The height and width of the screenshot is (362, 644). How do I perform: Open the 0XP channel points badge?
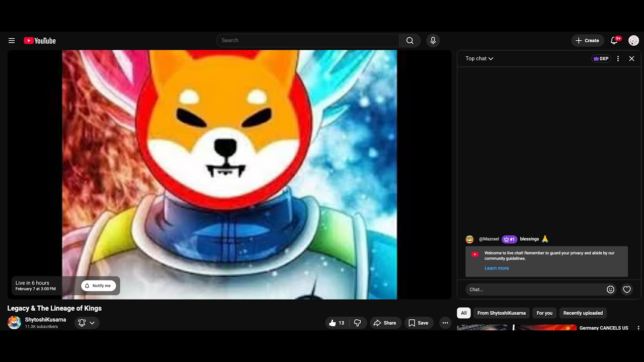pos(601,59)
